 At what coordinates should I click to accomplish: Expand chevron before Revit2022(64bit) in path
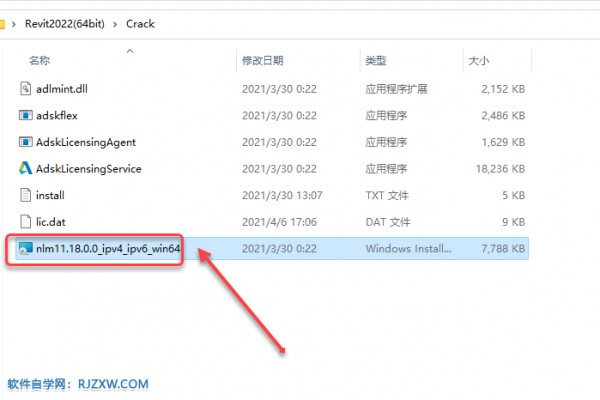pos(14,24)
